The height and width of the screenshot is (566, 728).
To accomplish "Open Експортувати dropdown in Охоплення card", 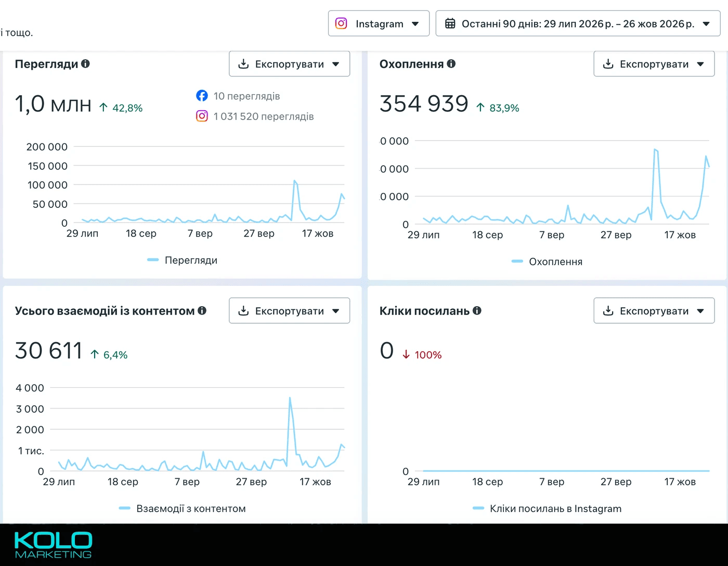I will pyautogui.click(x=654, y=64).
